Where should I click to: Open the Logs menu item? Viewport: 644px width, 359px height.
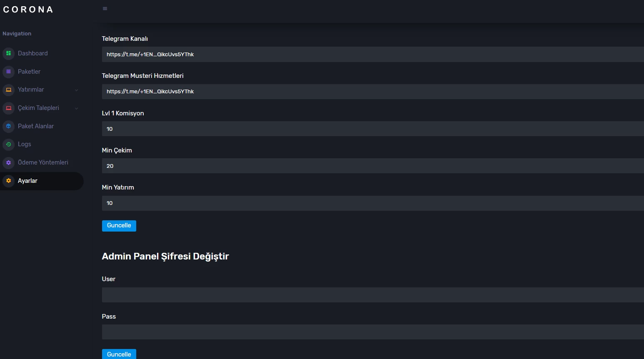25,144
